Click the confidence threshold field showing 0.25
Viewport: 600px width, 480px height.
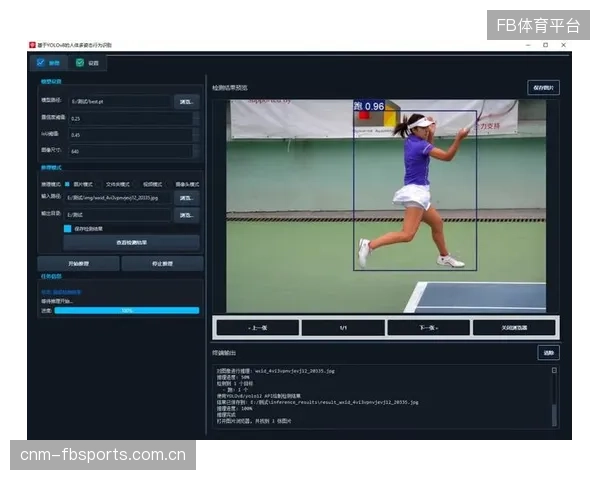pos(130,119)
